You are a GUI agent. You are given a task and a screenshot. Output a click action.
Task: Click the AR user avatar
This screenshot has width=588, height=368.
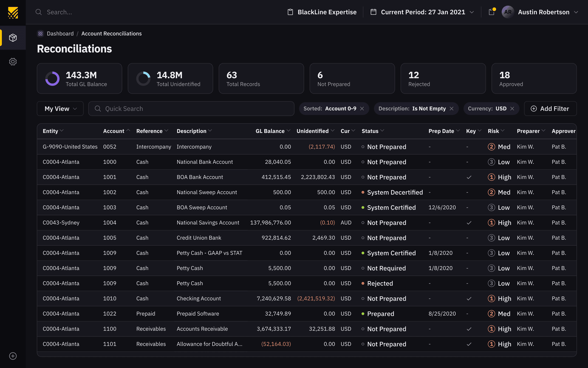click(x=508, y=12)
